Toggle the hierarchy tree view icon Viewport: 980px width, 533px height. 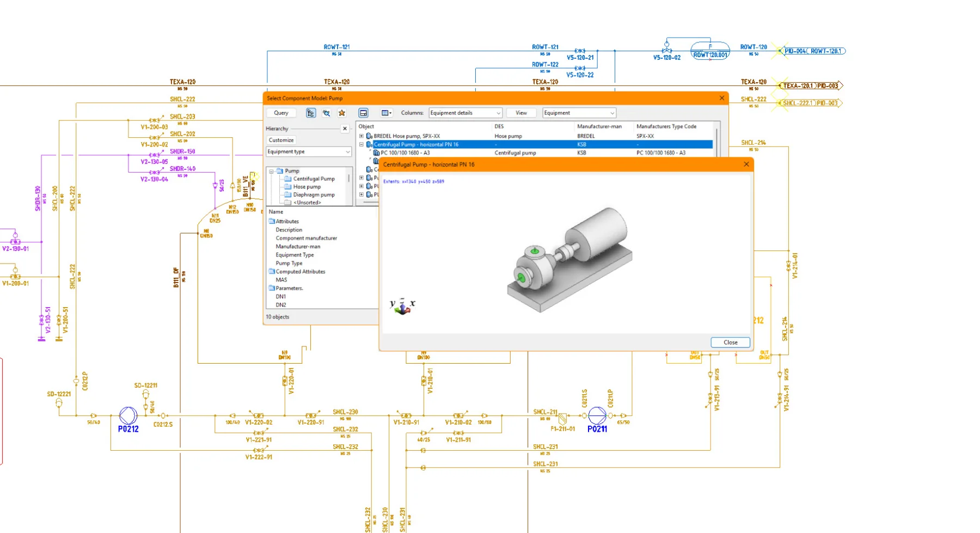(310, 113)
